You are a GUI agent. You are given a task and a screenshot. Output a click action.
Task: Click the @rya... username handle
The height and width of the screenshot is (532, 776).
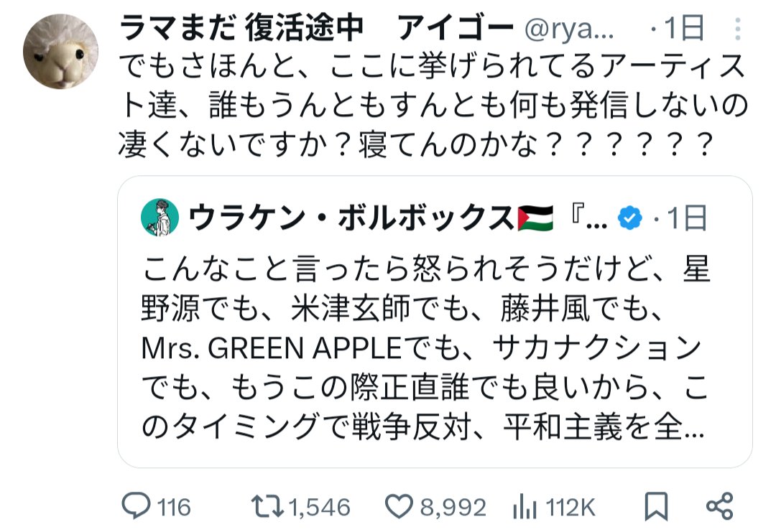pyautogui.click(x=571, y=29)
